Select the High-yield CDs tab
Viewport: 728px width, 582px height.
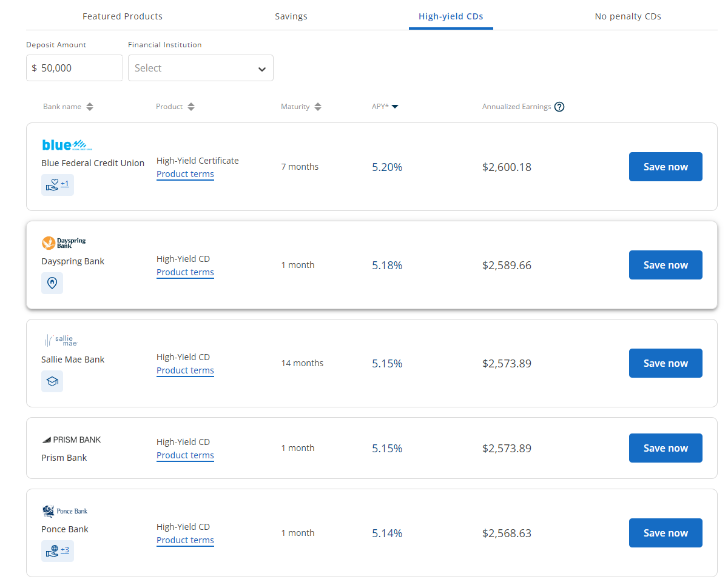[x=451, y=16]
